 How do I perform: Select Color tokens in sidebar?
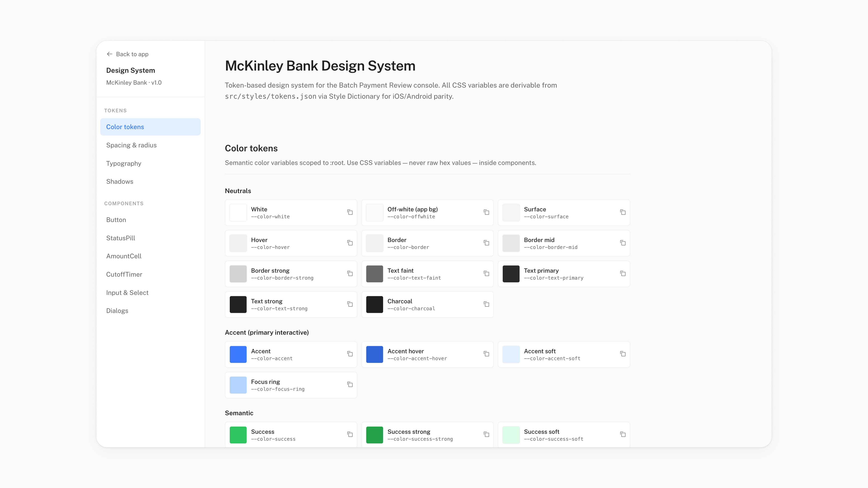[150, 127]
